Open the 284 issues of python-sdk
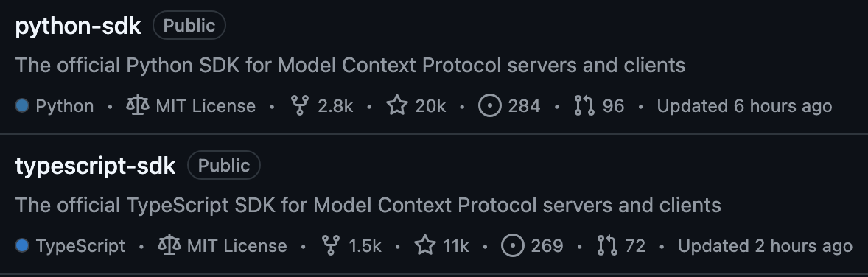Screen dimensions: 868x277 click(524, 106)
